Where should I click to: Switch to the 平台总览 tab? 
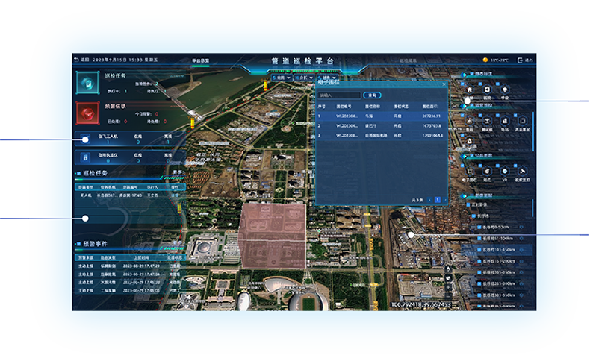(x=201, y=60)
